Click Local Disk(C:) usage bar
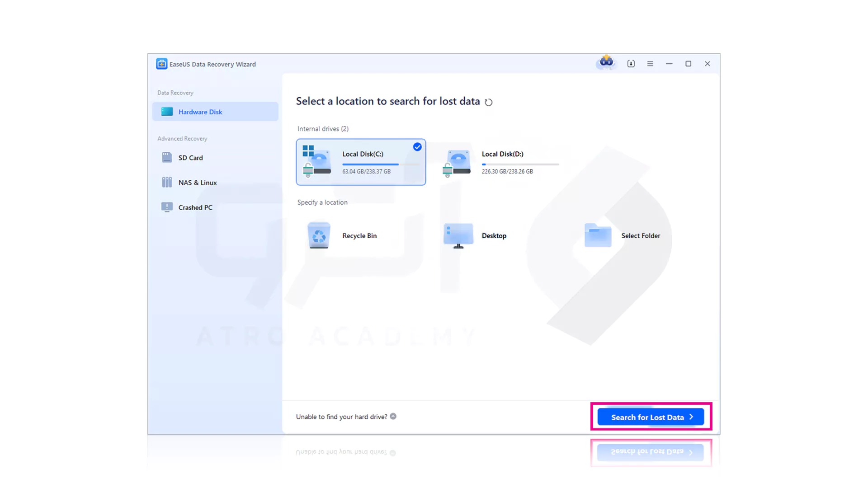The height and width of the screenshot is (488, 868). (x=381, y=164)
